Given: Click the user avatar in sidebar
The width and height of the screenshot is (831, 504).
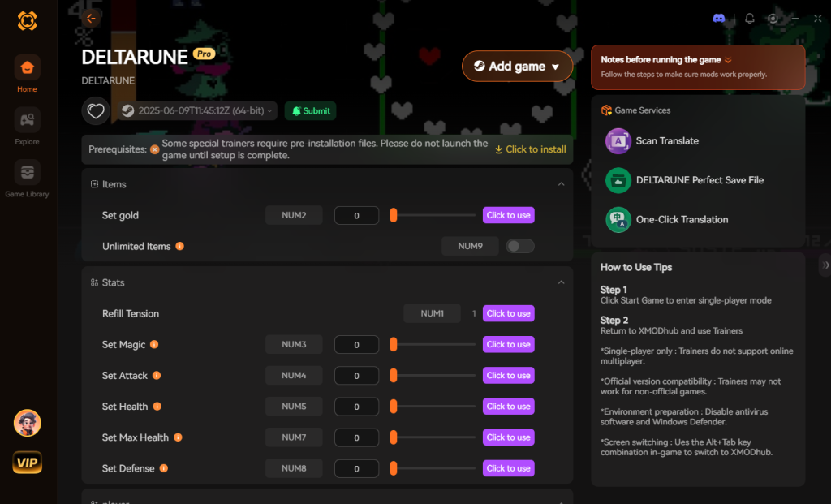Looking at the screenshot, I should point(27,423).
